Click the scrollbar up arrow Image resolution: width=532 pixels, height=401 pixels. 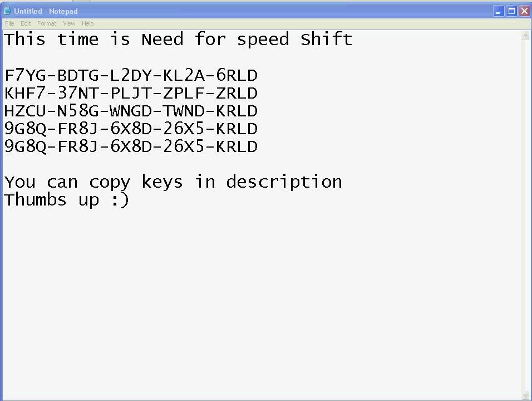point(526,36)
